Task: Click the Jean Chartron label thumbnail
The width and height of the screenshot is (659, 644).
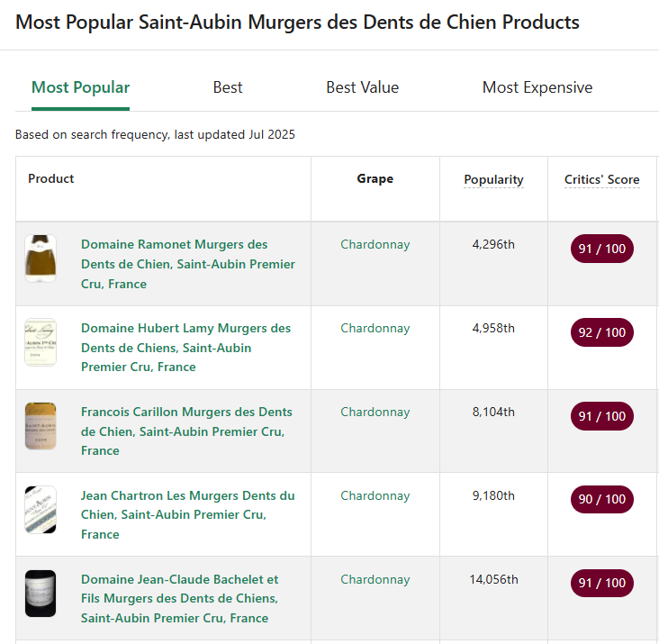Action: coord(41,510)
